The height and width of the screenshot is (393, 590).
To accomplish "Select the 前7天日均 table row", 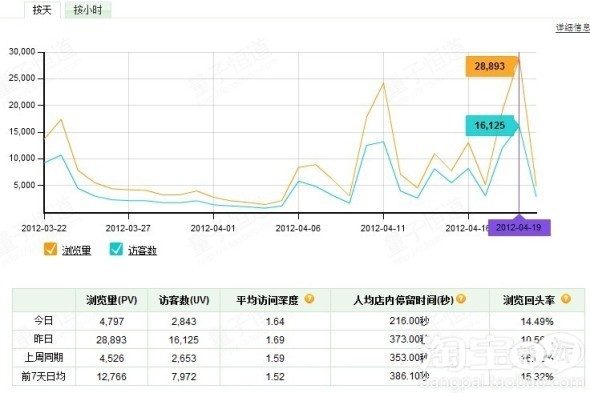I will [x=298, y=376].
